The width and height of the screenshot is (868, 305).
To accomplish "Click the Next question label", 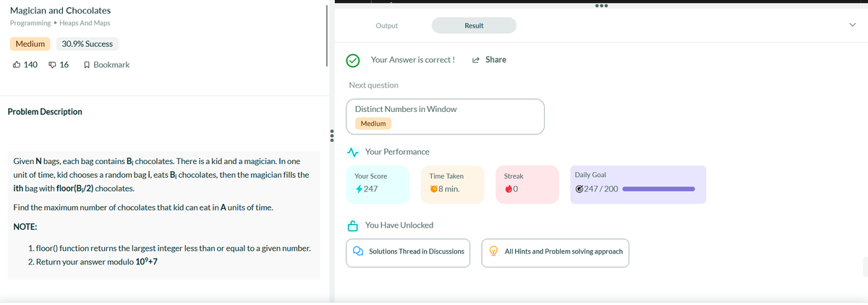I will pyautogui.click(x=373, y=85).
